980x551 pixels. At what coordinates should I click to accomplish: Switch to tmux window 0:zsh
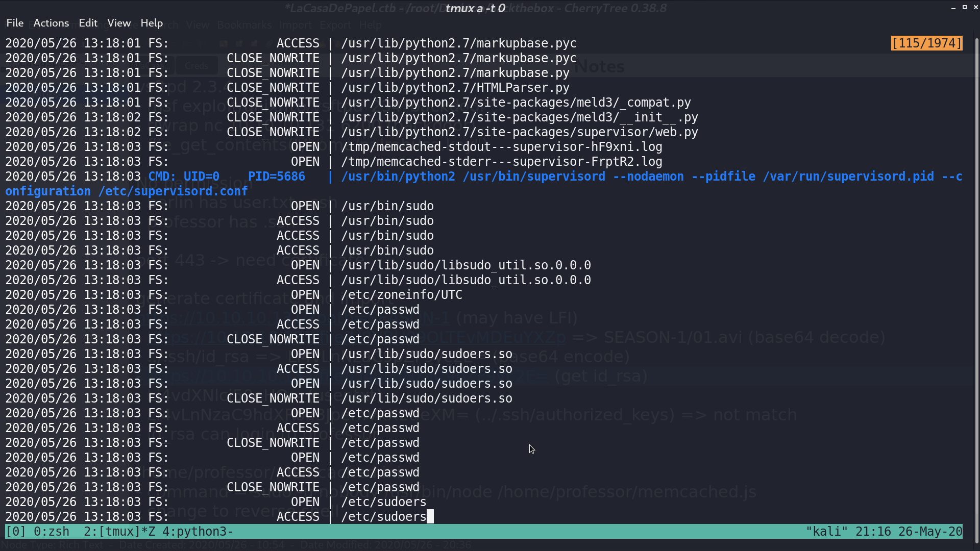[x=51, y=532]
